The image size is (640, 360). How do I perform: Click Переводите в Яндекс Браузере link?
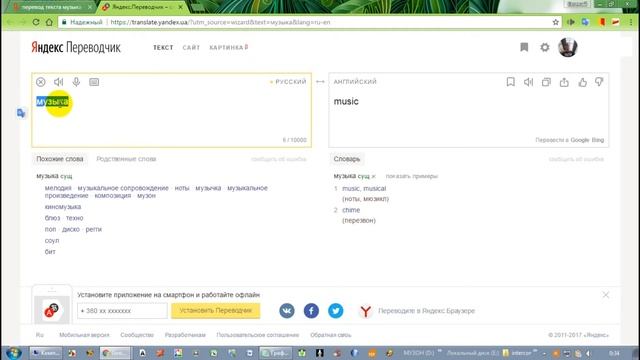tap(427, 311)
